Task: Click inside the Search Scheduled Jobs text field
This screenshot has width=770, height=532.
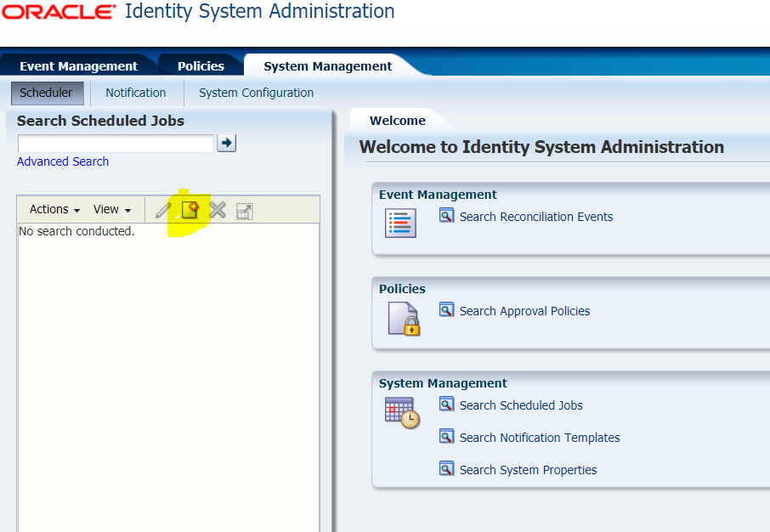Action: point(116,143)
